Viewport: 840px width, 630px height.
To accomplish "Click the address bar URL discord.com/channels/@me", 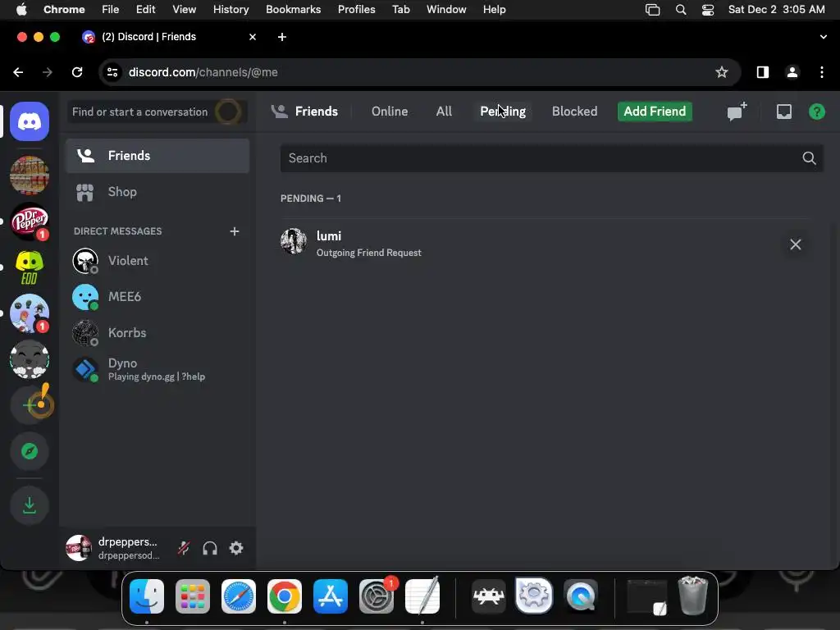I will pos(203,72).
